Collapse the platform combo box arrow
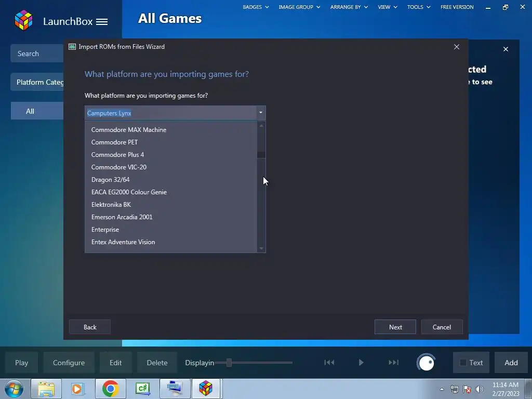Viewport: 532px width, 399px height. (x=261, y=113)
